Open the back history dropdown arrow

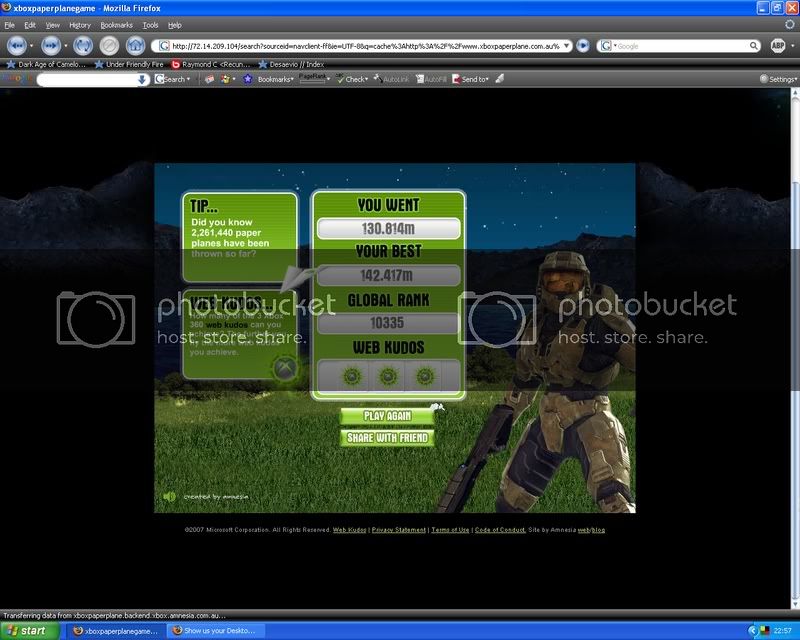[x=32, y=46]
